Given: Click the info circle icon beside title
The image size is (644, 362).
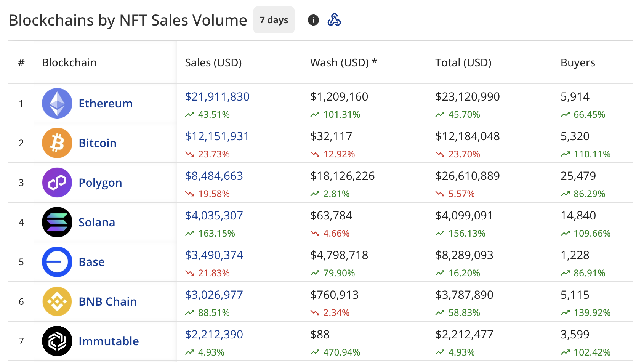Looking at the screenshot, I should pos(313,20).
